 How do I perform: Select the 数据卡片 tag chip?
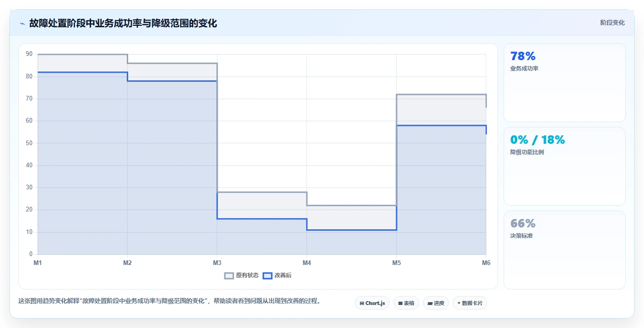click(x=469, y=303)
